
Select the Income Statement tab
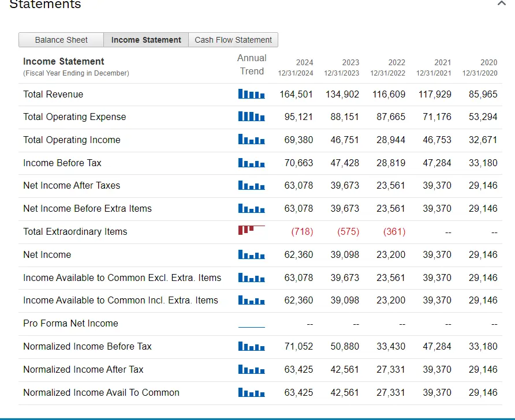tap(146, 40)
